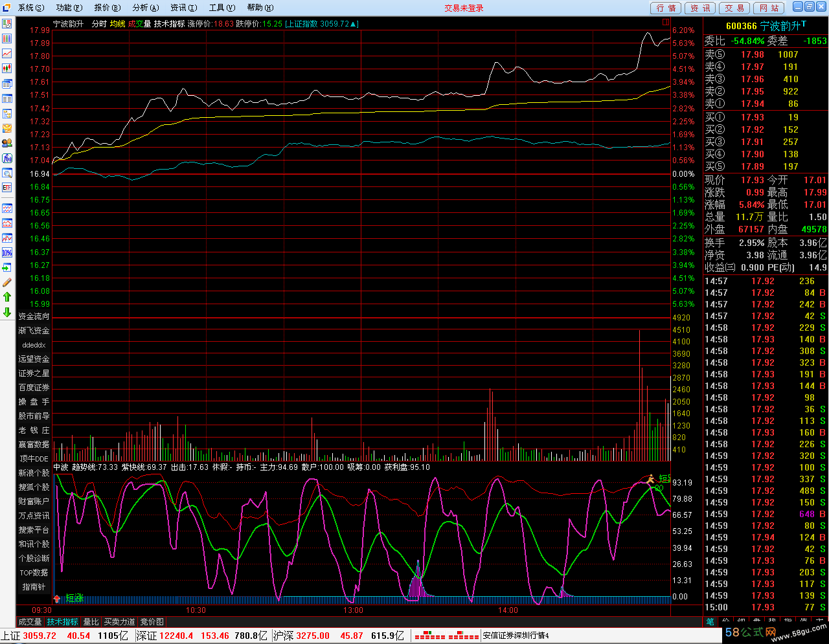829x644 pixels.
Task: Click the green arrow window-switch icon
Action: (x=7, y=267)
